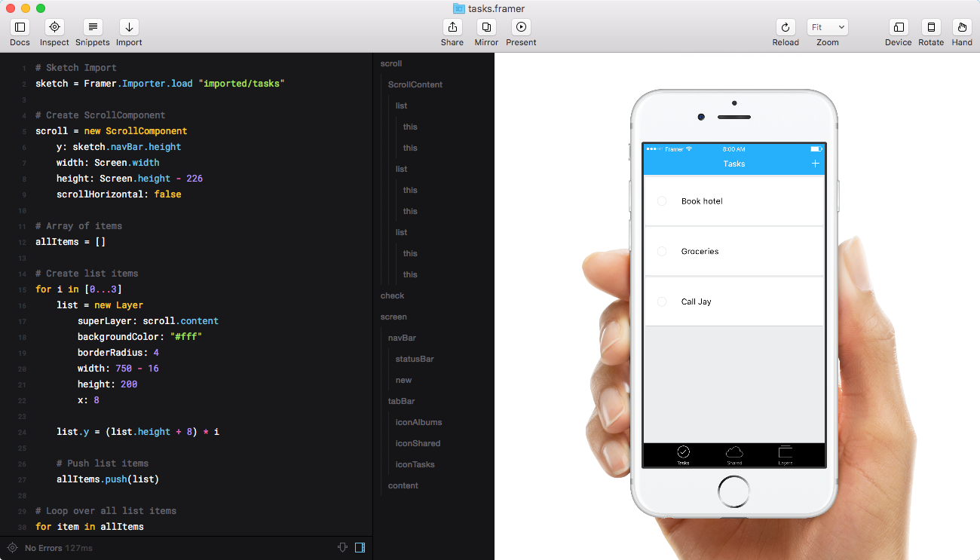Click the "# Create ScrollComponent" comment
Image resolution: width=980 pixels, height=560 pixels.
tap(100, 115)
